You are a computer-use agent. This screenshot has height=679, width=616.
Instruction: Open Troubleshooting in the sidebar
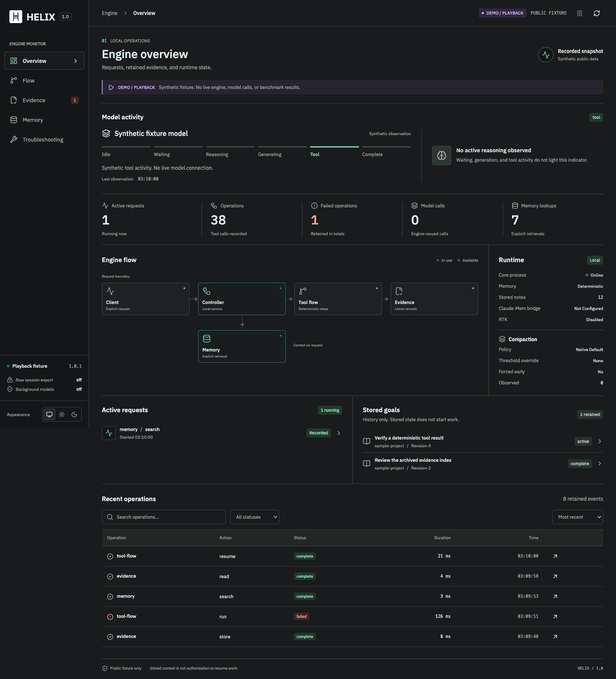tap(44, 139)
